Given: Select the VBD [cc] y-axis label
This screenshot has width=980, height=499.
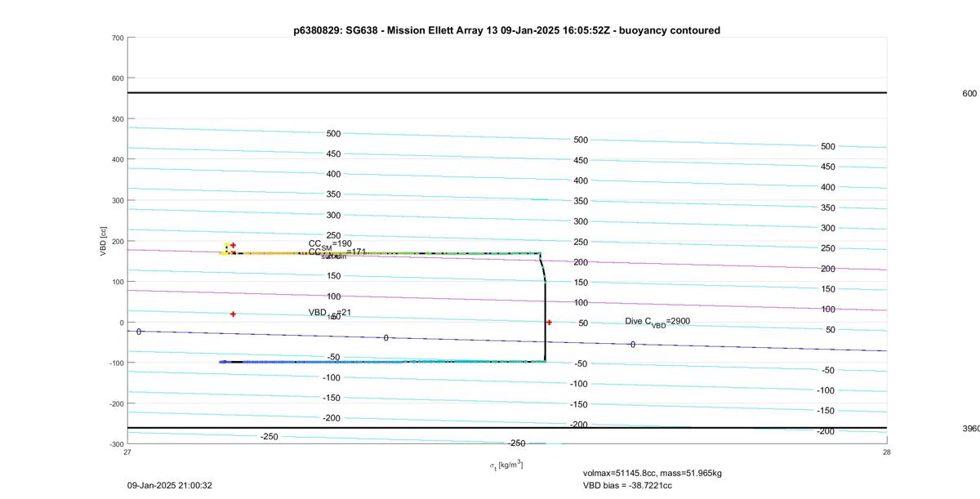Looking at the screenshot, I should [103, 241].
